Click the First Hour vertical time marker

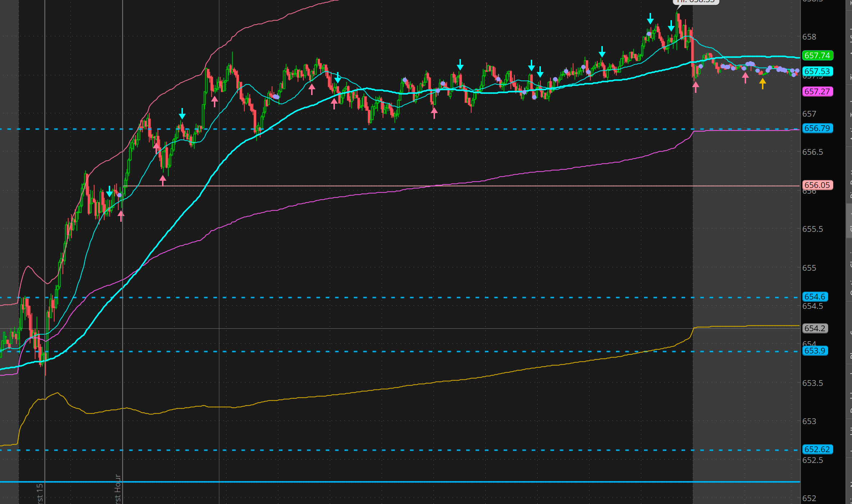118,490
